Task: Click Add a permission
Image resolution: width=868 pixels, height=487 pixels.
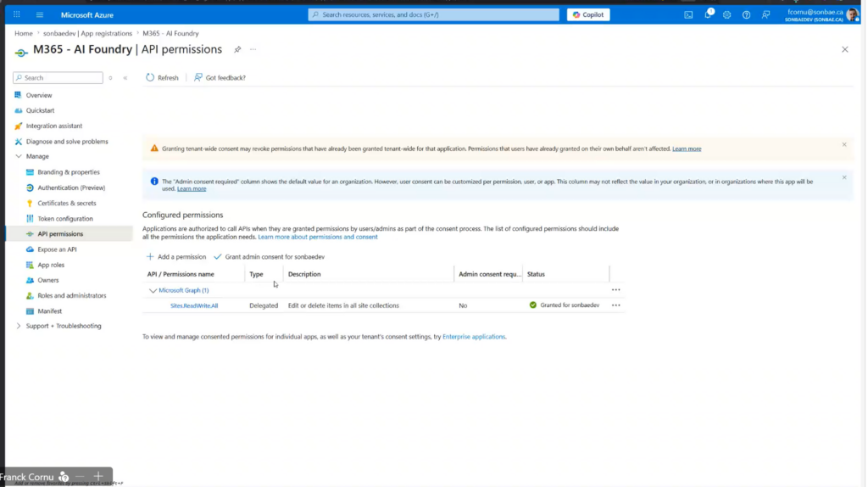Action: tap(176, 256)
